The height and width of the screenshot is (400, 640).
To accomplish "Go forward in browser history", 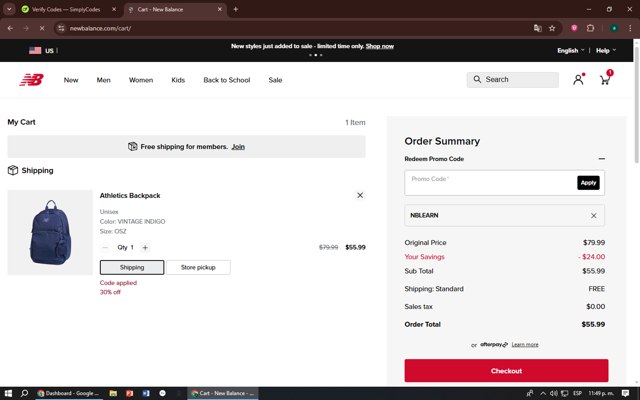I will click(x=26, y=28).
